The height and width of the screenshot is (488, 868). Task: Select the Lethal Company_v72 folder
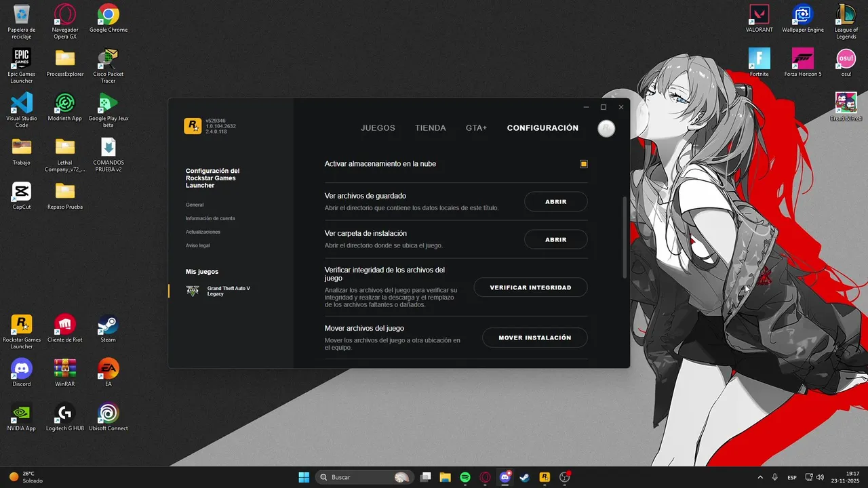click(x=65, y=155)
